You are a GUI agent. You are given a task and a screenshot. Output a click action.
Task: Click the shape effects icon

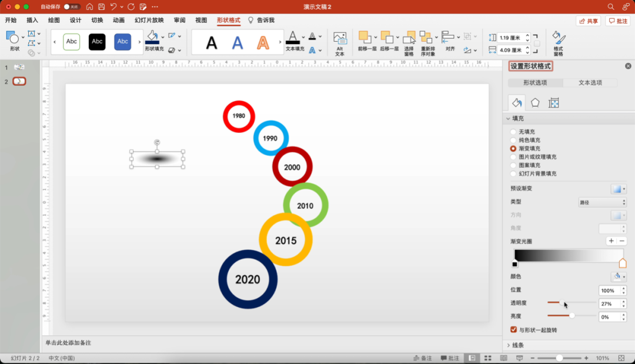tap(172, 50)
